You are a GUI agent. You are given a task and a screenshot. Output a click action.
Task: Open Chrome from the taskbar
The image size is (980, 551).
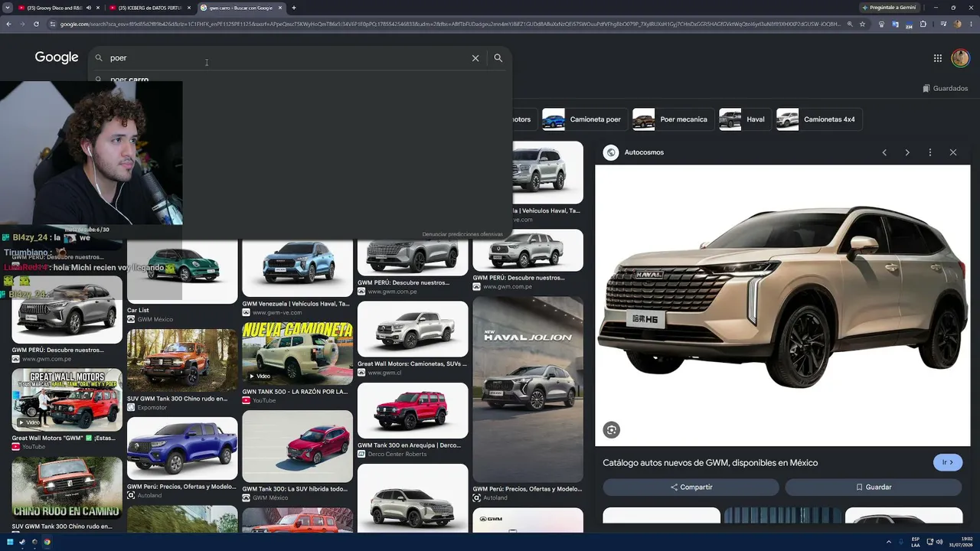[x=47, y=542]
